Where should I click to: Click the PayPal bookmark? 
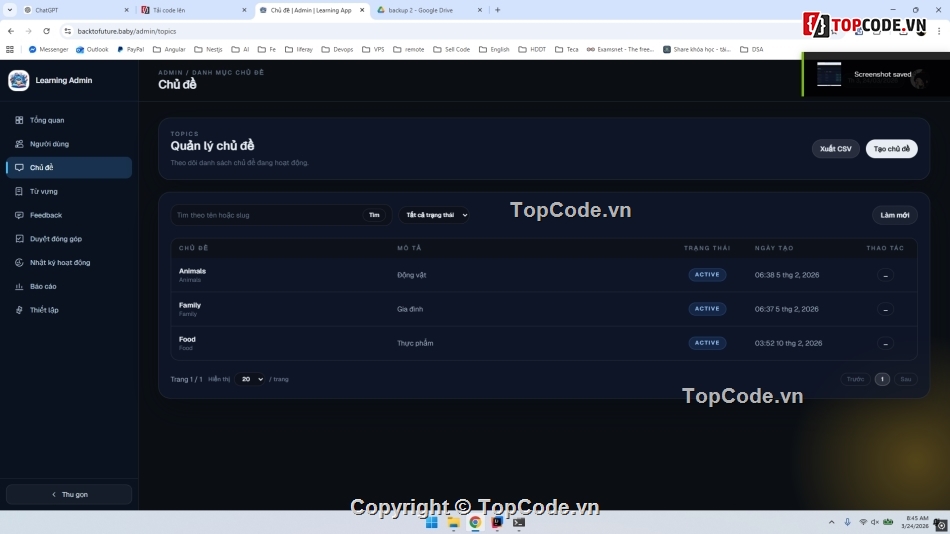(x=130, y=49)
